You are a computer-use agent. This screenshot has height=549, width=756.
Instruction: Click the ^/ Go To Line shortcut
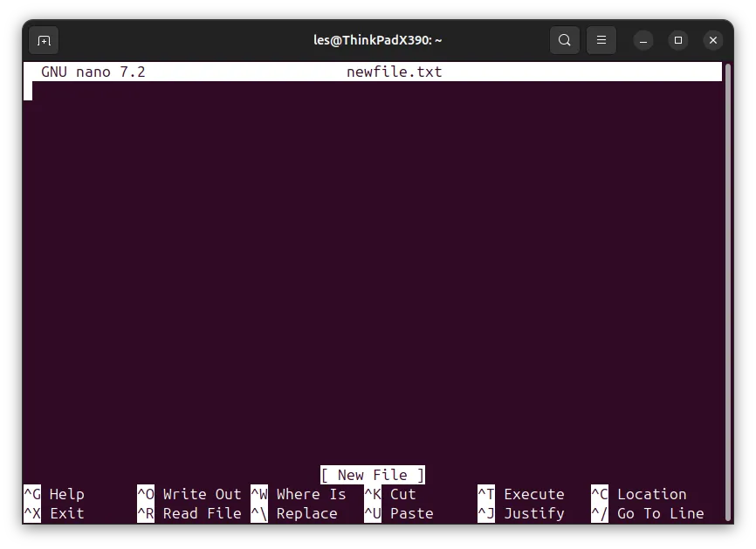648,513
